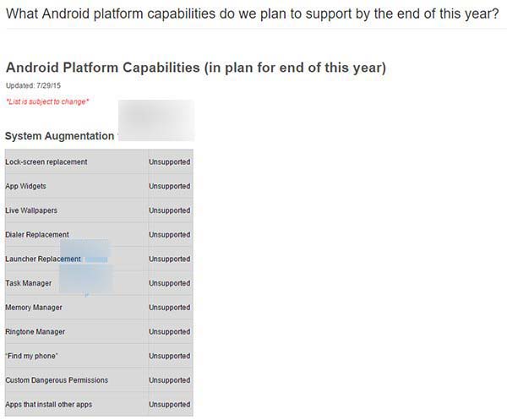Select the Android Platform Capabilities title
Screen dimensions: 507x420
tap(195, 68)
